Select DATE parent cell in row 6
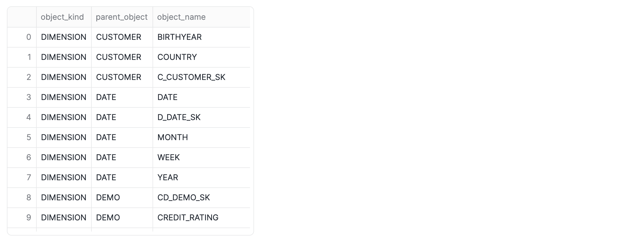This screenshot has width=644, height=243. pos(122,158)
